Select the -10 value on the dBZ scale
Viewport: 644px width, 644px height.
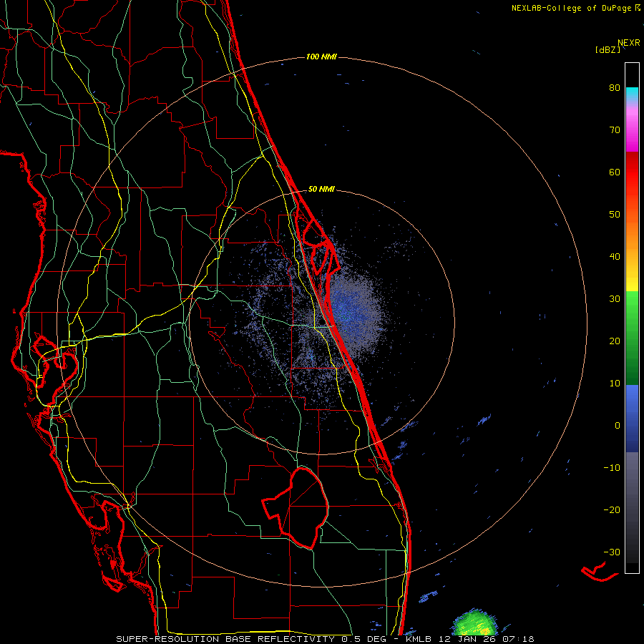[x=612, y=468]
